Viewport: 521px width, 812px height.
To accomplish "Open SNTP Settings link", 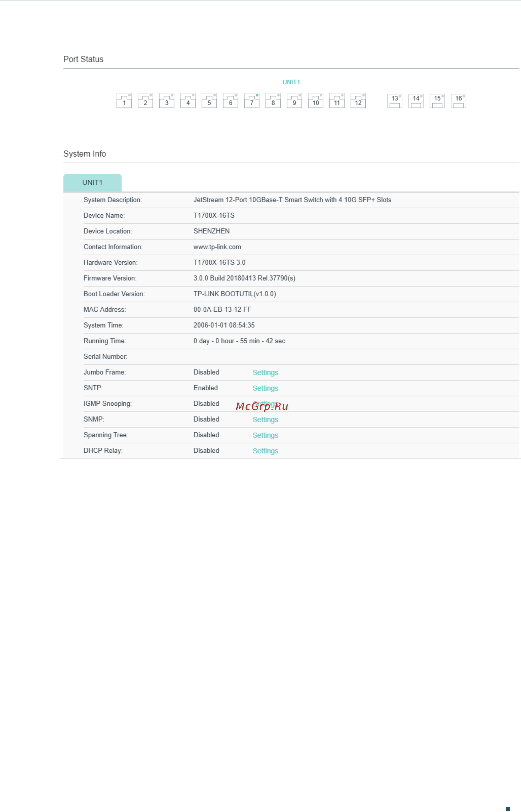I will tap(266, 388).
